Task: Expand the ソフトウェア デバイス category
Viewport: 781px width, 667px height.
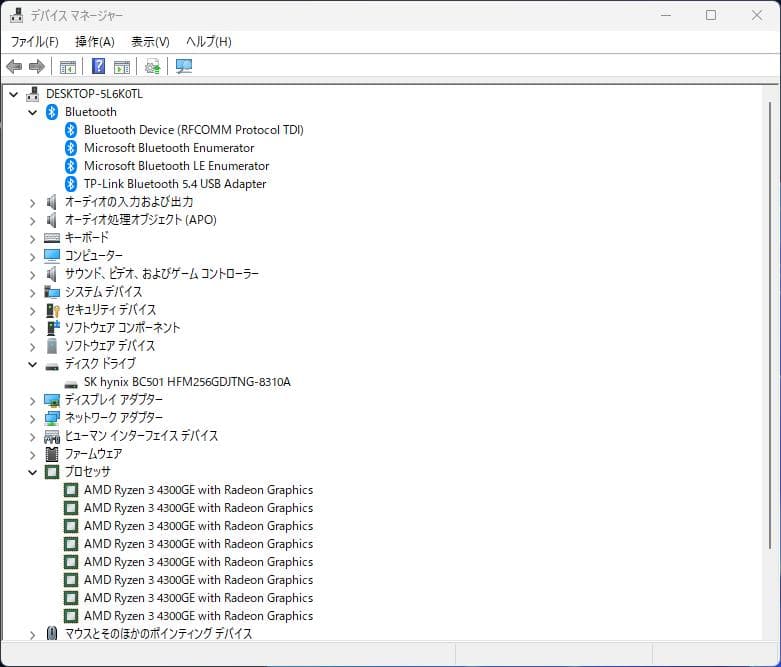Action: (x=32, y=346)
